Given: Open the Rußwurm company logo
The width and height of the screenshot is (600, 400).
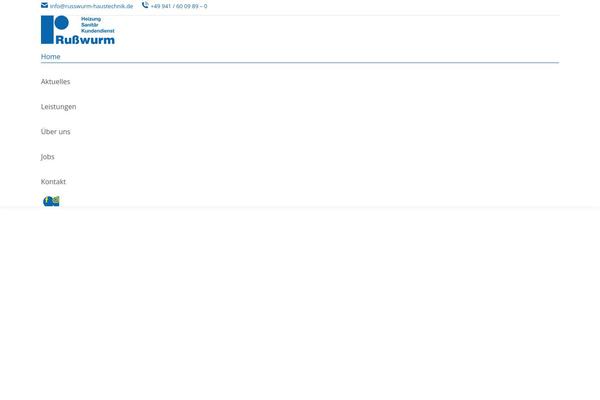Looking at the screenshot, I should (x=78, y=30).
